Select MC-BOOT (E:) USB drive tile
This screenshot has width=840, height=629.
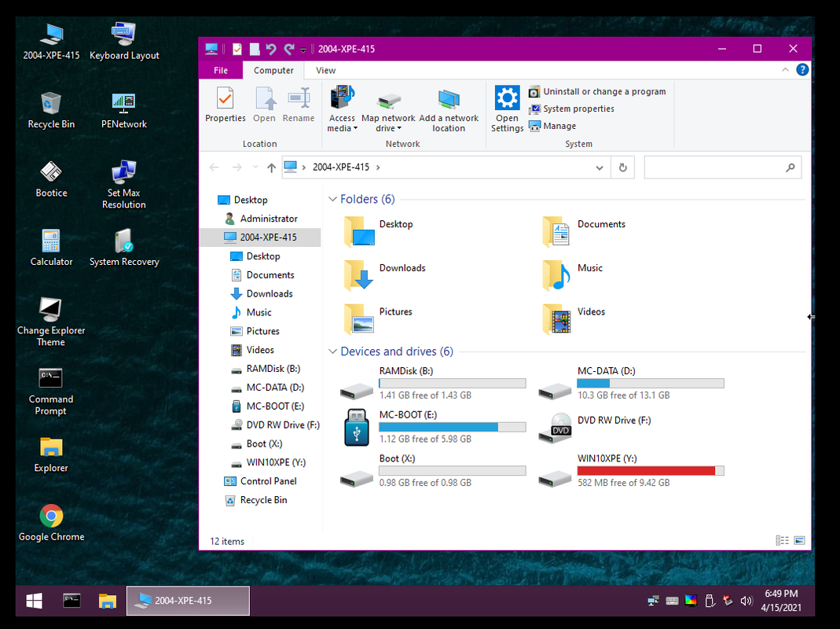click(434, 427)
